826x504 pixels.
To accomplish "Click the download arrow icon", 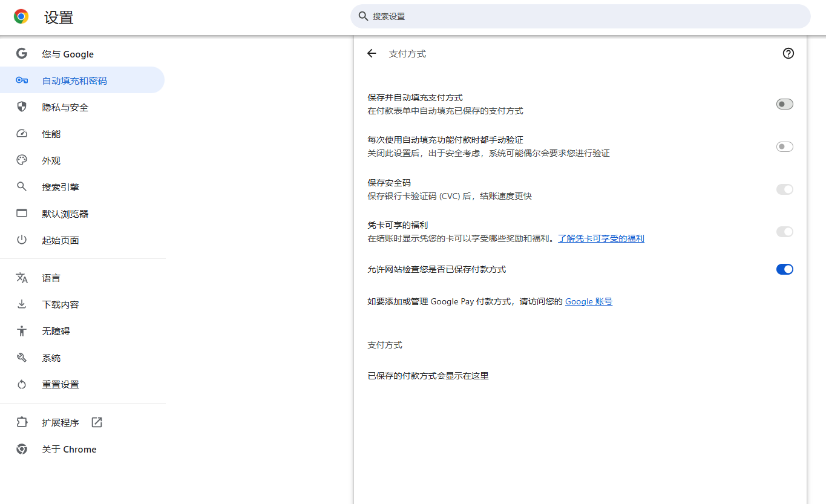I will 22,304.
